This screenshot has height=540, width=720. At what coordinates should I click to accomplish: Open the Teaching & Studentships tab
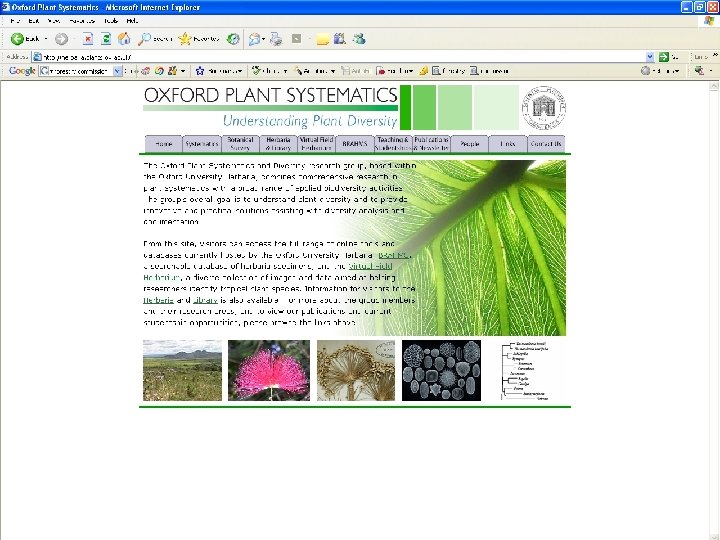click(x=393, y=144)
